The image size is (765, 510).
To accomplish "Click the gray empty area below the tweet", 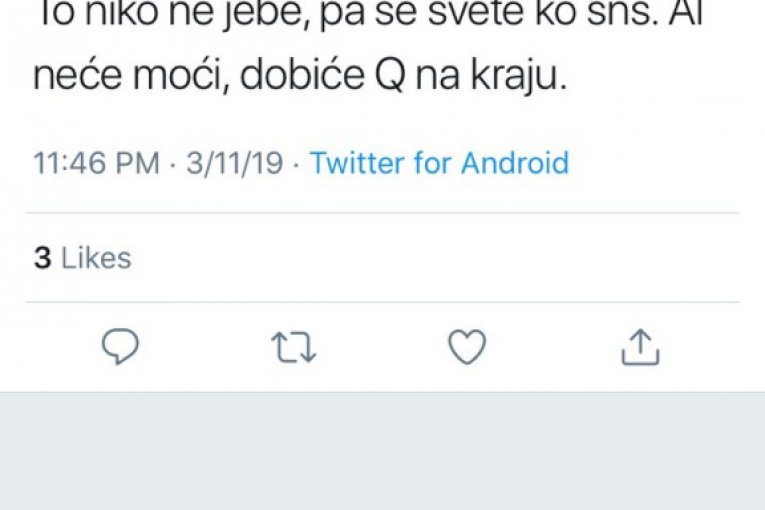I will coord(382,450).
